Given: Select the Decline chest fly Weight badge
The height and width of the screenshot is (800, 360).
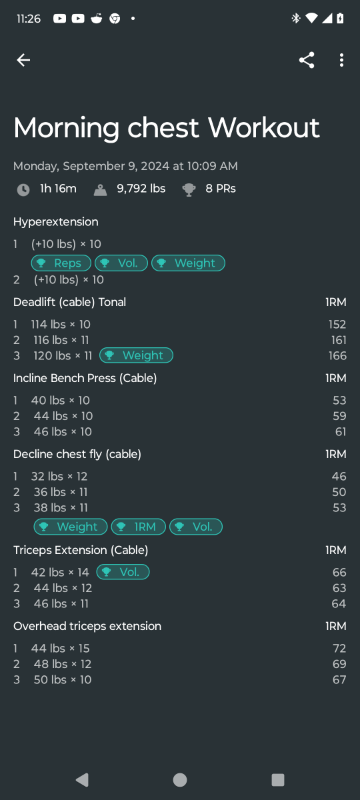Looking at the screenshot, I should pos(70,527).
